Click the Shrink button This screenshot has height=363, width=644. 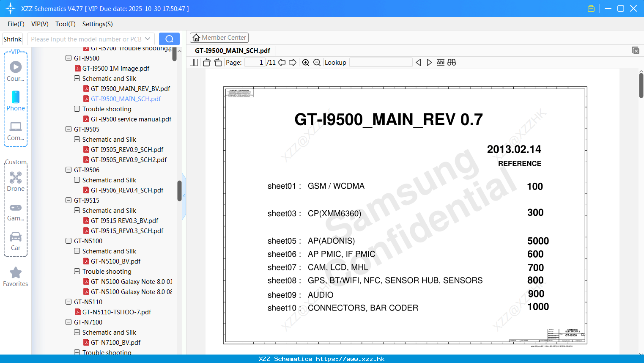[13, 39]
